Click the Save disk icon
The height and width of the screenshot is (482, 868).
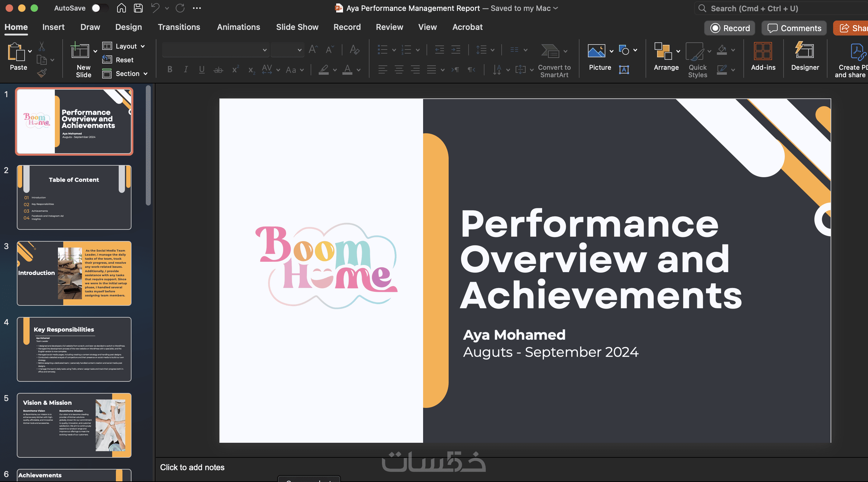pos(138,8)
